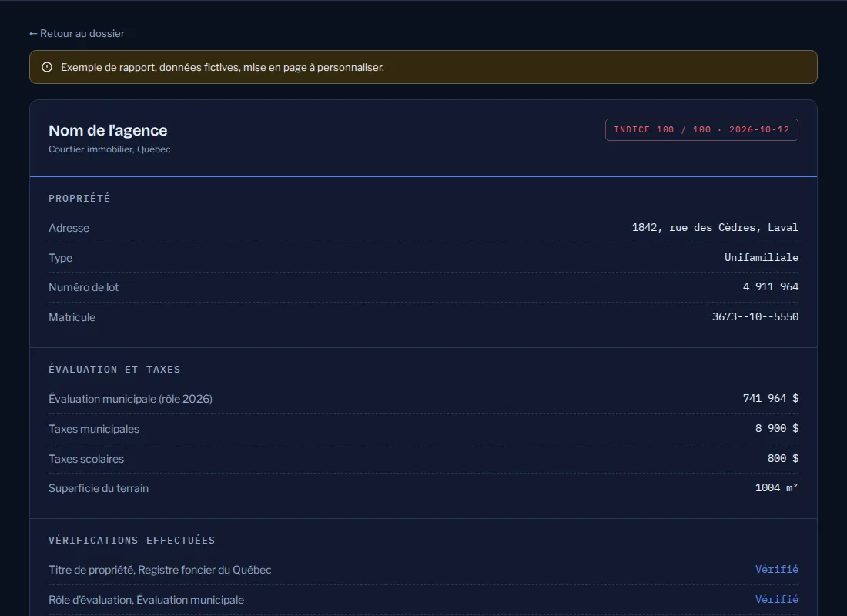The image size is (847, 616).
Task: Click Vérifié status for Rôle d'évaluation
Action: [776, 599]
